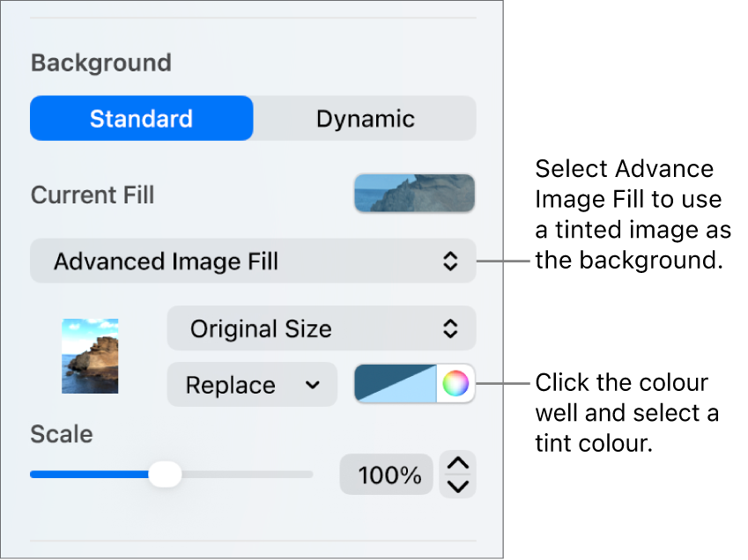The height and width of the screenshot is (560, 748).
Task: Click the Current Fill preview swatch
Action: (414, 193)
